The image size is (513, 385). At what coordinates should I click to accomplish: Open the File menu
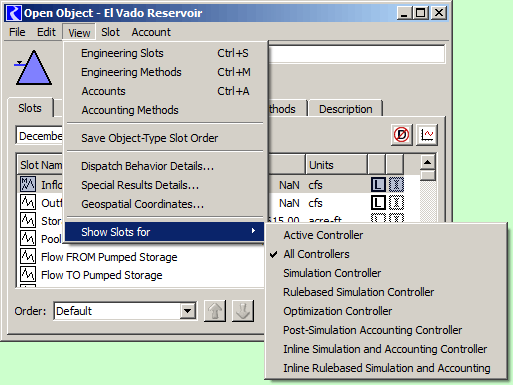tap(17, 32)
